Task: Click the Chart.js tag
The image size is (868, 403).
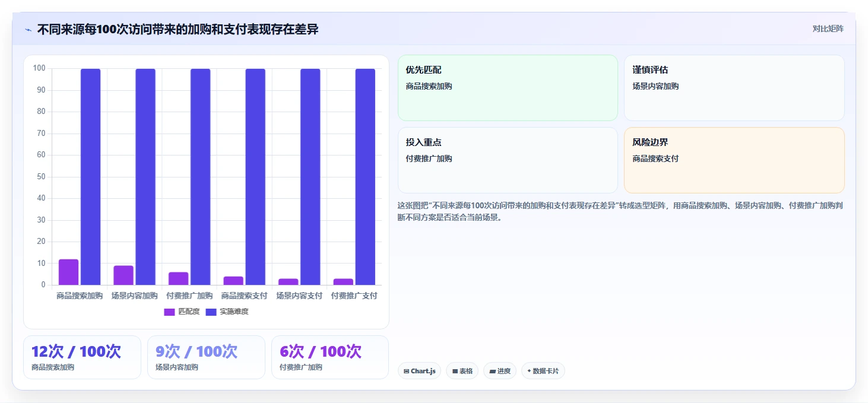Action: point(419,371)
